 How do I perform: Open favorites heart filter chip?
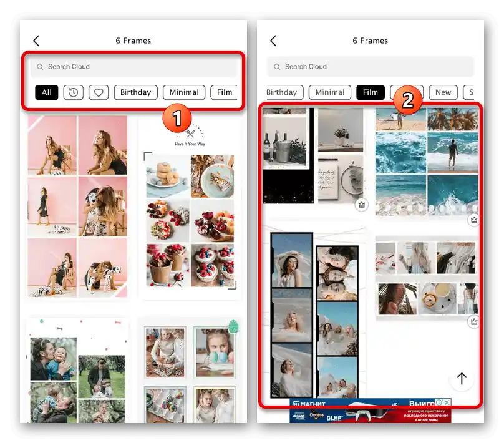99,92
